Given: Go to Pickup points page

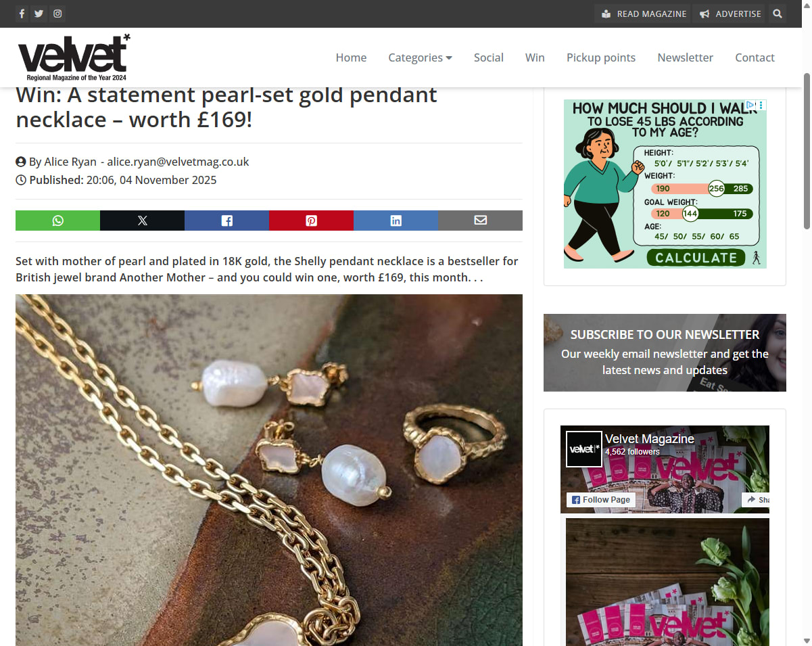Looking at the screenshot, I should click(x=601, y=57).
